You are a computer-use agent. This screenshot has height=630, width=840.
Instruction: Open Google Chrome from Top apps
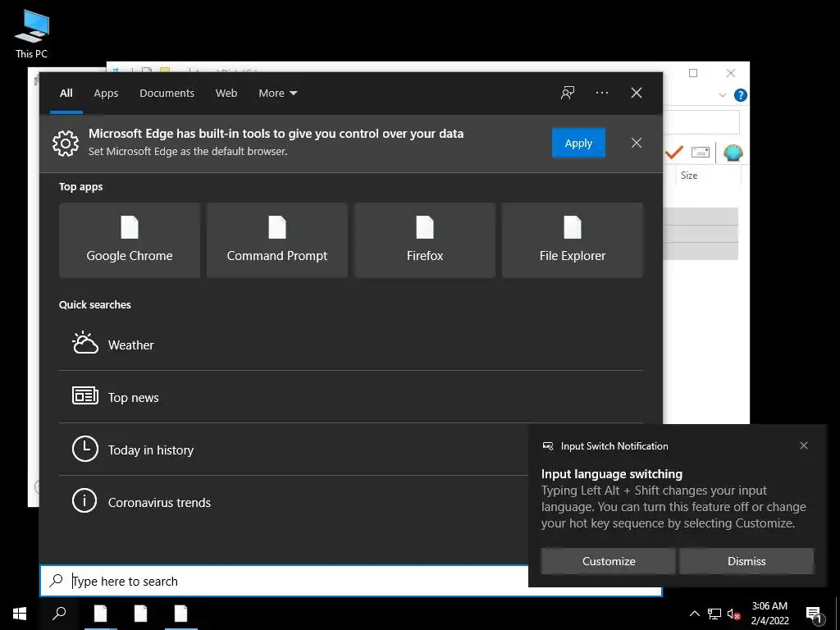point(130,240)
